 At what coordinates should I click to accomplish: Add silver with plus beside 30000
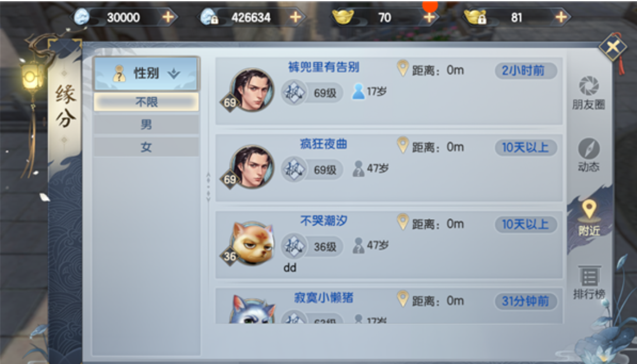[168, 17]
